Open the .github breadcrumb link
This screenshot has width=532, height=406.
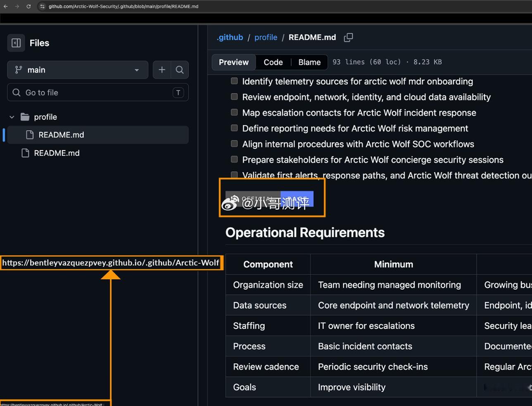(230, 37)
